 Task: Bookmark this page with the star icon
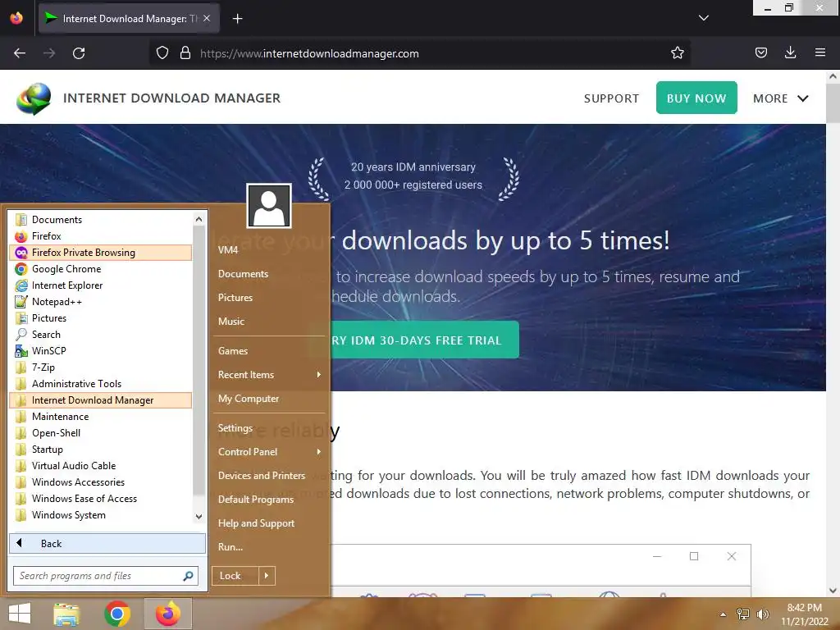[x=677, y=53]
